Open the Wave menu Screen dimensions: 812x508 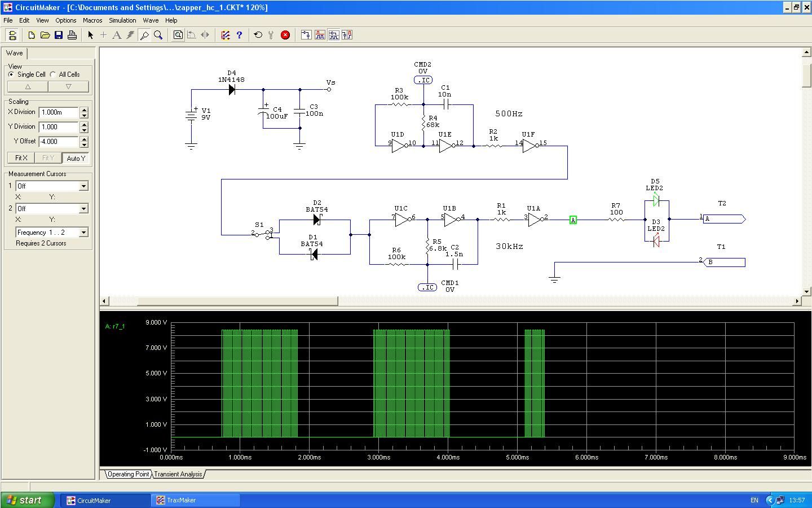tap(151, 20)
